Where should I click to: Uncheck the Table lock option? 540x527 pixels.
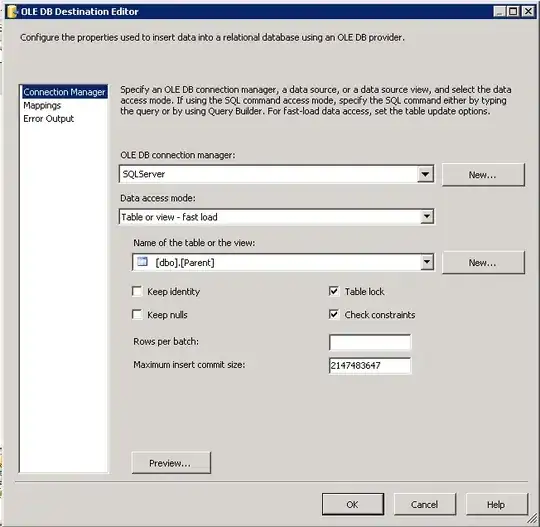pos(334,291)
